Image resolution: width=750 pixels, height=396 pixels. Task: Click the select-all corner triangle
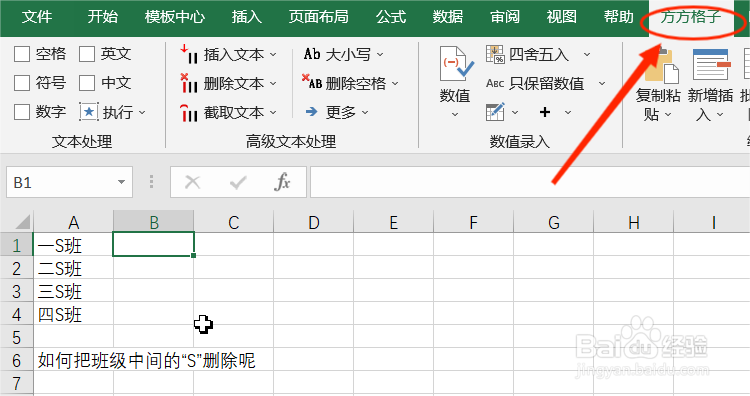click(22, 222)
